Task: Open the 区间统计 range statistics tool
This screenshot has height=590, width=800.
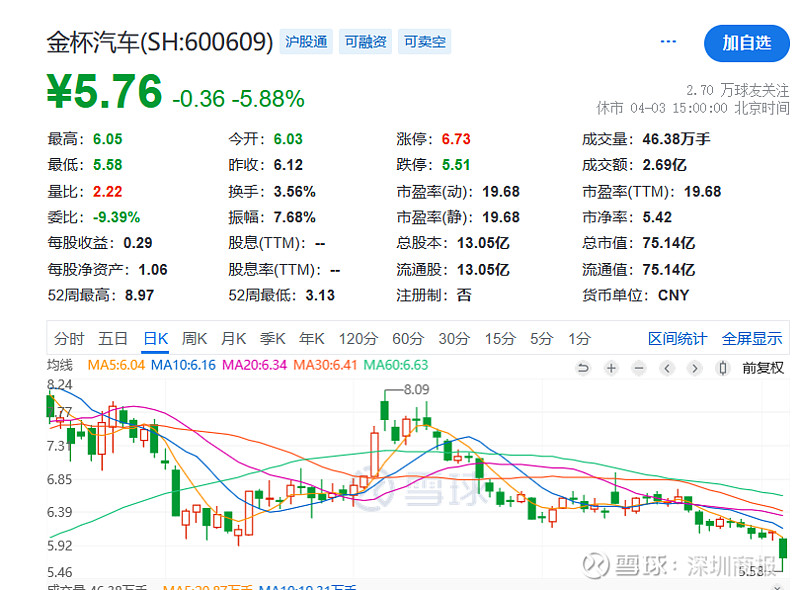Action: click(676, 339)
